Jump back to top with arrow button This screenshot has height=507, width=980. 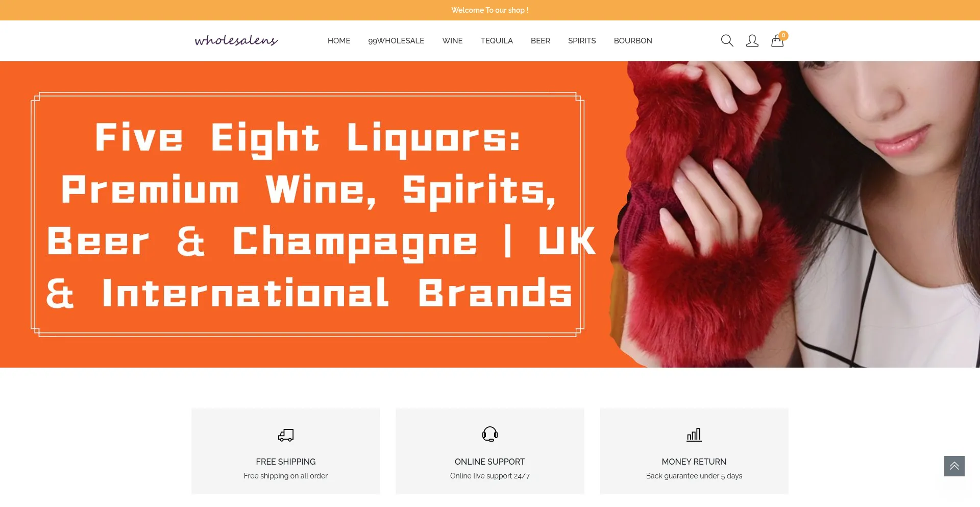(954, 466)
